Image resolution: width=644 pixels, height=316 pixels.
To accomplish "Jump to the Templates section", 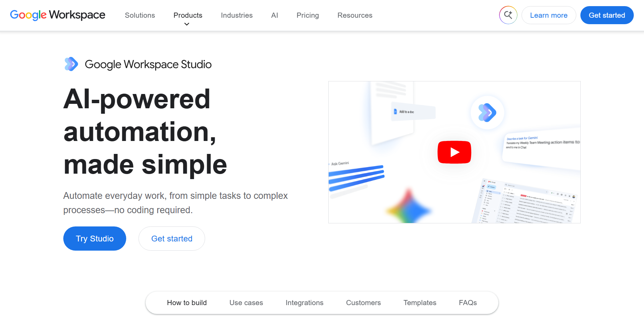I will click(x=420, y=303).
